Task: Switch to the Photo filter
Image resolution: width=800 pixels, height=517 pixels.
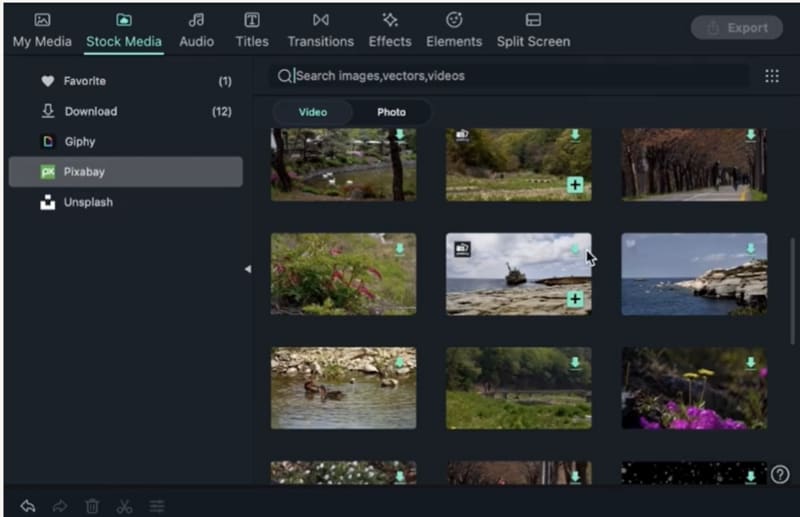Action: point(391,112)
